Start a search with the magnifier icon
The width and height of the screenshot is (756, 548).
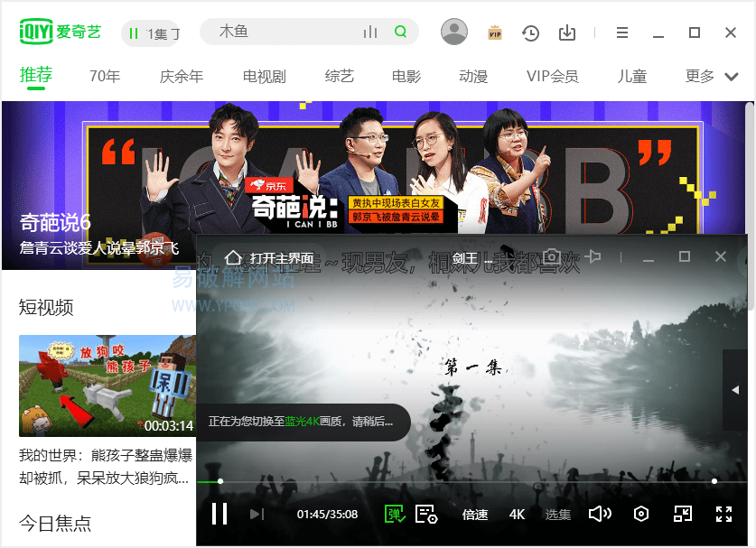pos(400,30)
